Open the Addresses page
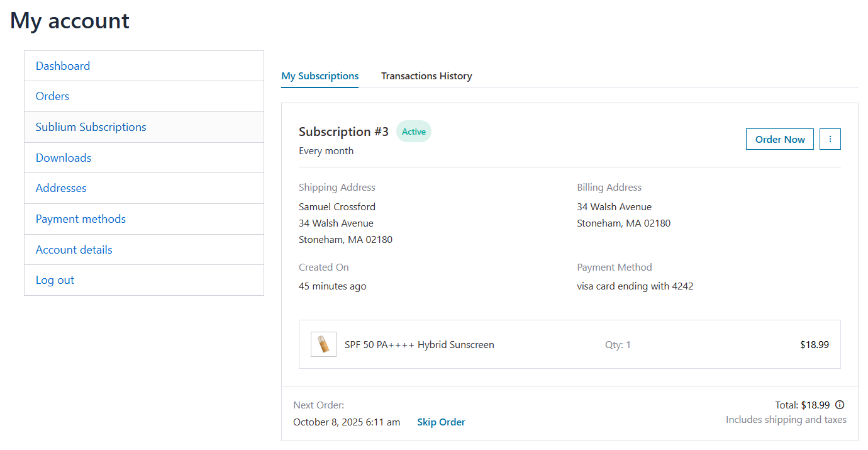The width and height of the screenshot is (868, 450). coord(61,188)
